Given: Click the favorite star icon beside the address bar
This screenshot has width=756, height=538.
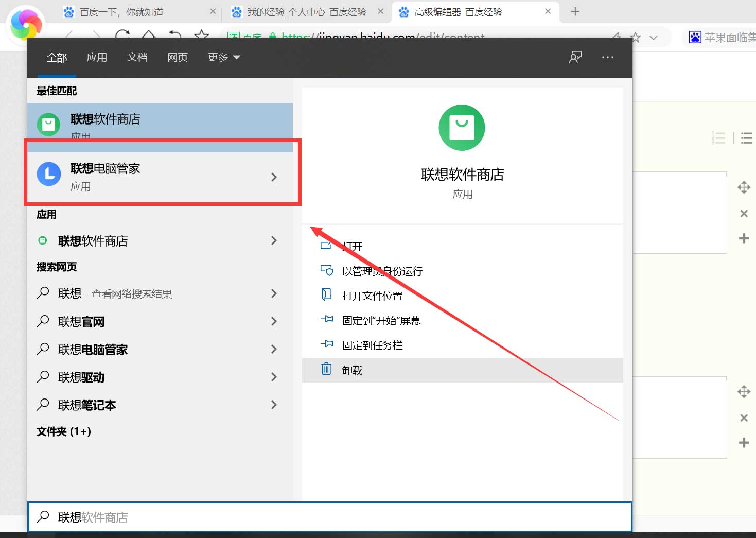Looking at the screenshot, I should [636, 37].
